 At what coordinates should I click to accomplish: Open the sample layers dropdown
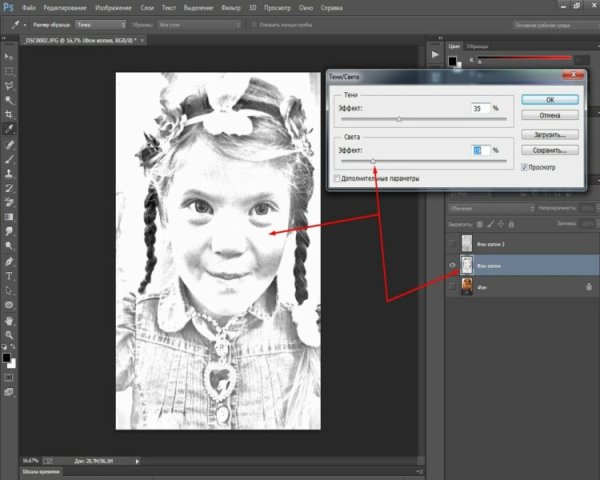199,25
